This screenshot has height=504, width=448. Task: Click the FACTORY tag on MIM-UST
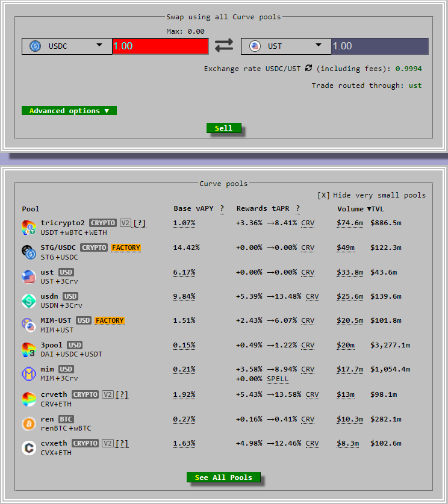110,321
